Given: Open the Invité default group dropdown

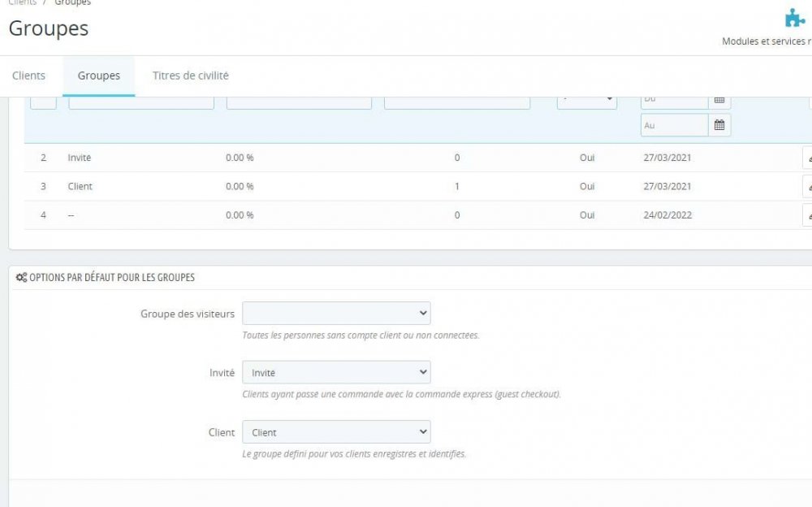Looking at the screenshot, I should coord(336,372).
